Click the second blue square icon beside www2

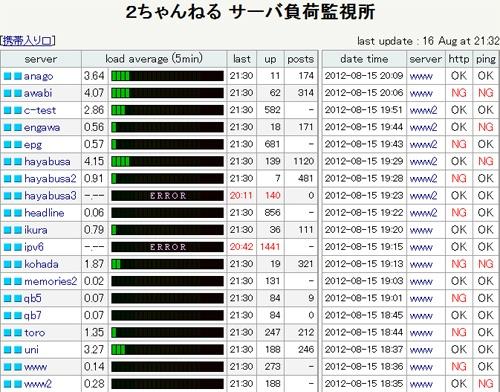pos(18,384)
